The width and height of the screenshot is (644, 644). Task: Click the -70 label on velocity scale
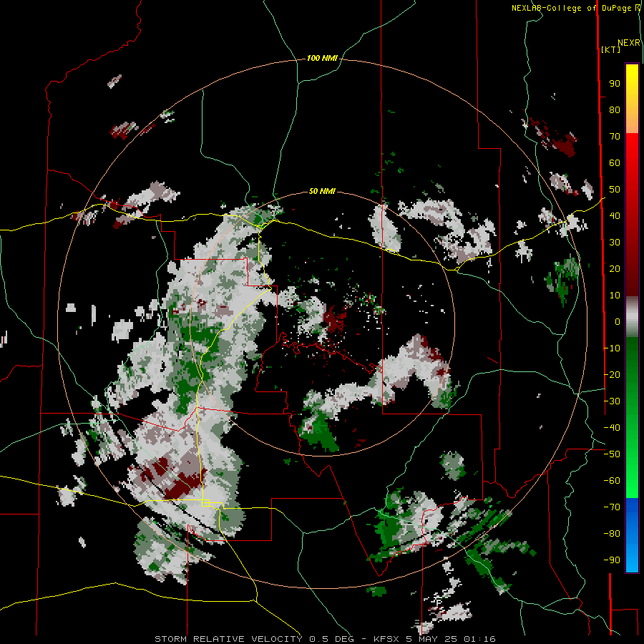pyautogui.click(x=612, y=507)
